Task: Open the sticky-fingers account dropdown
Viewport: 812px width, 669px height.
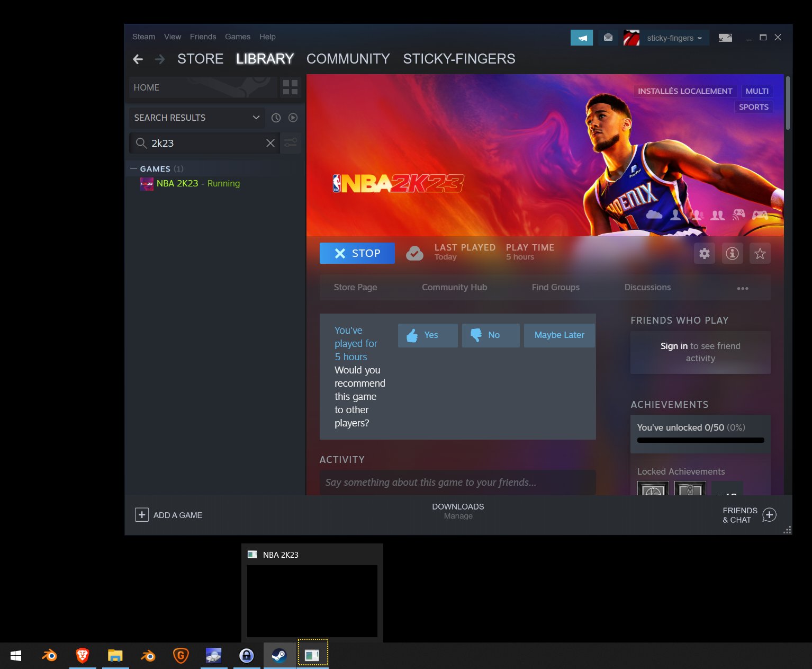Action: point(674,38)
